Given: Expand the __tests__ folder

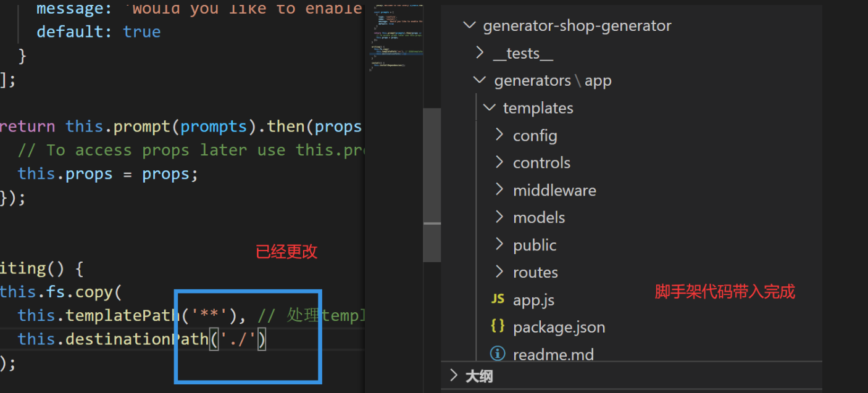Looking at the screenshot, I should [480, 53].
